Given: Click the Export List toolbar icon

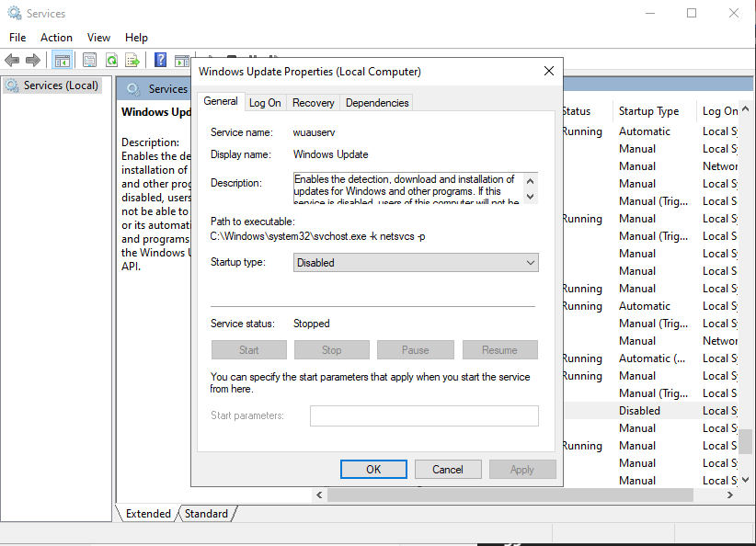Looking at the screenshot, I should tap(132, 61).
